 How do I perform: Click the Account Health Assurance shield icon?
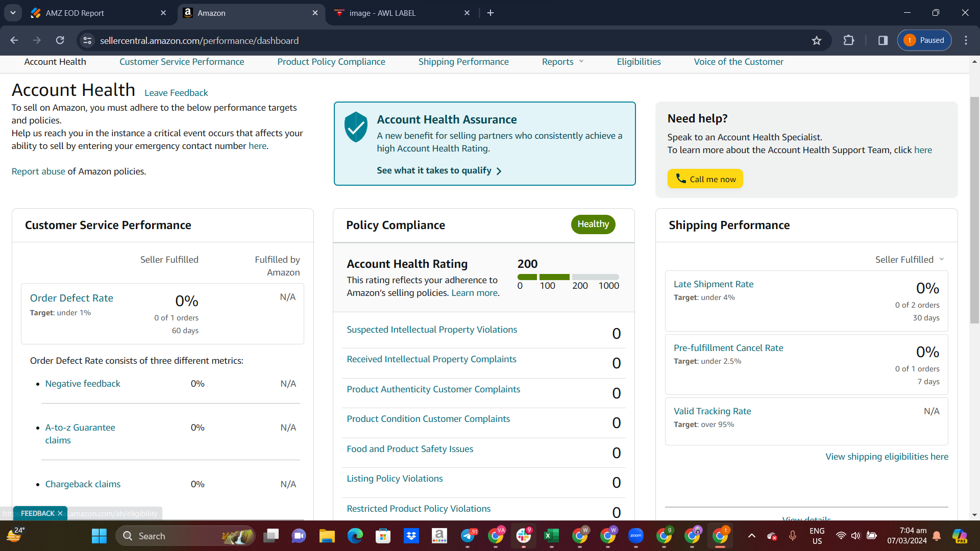pos(356,127)
